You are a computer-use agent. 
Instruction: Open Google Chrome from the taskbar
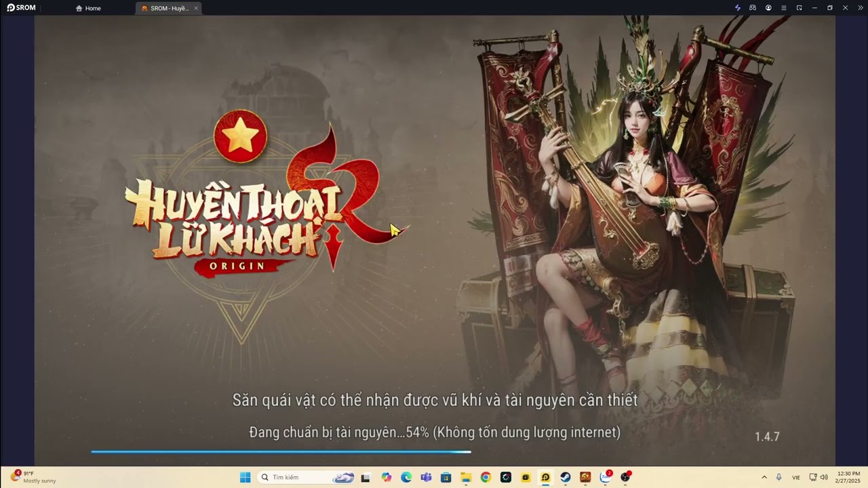(486, 477)
